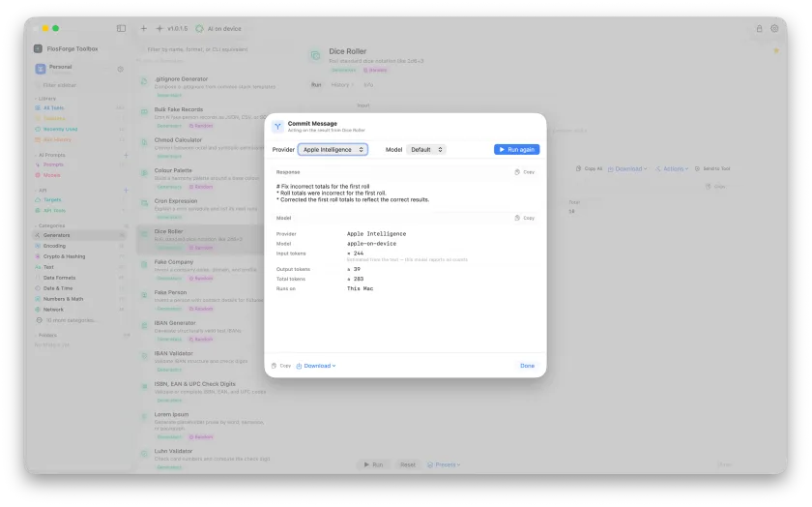Toggle the sidebar panel icon
Viewport: 812px width, 507px height.
click(x=121, y=28)
